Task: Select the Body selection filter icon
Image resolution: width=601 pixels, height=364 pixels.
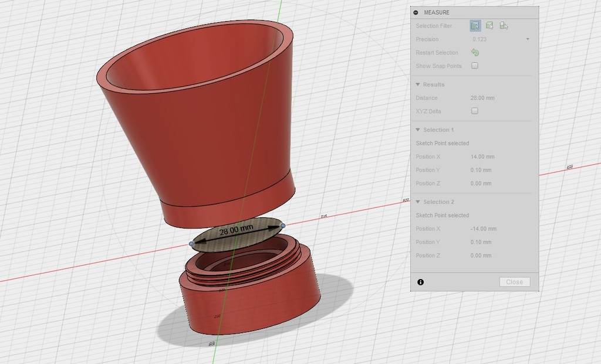Action: (x=489, y=26)
